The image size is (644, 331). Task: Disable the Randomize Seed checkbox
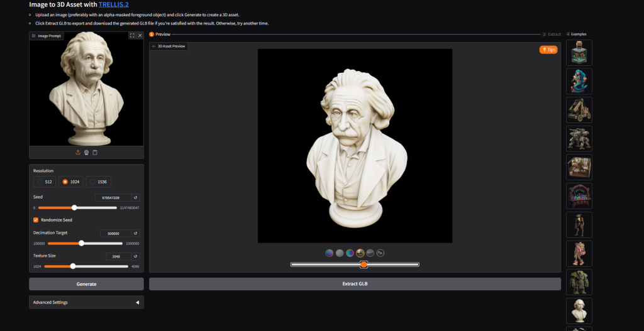(36, 220)
